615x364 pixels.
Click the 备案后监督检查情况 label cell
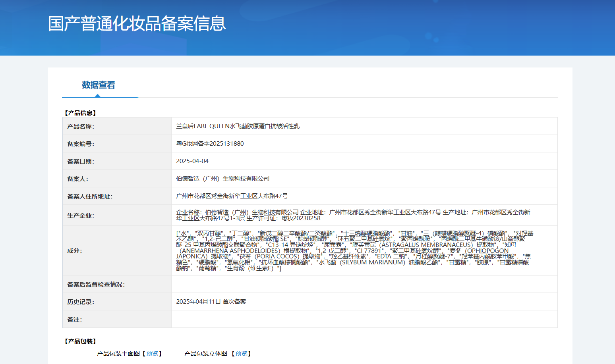117,284
